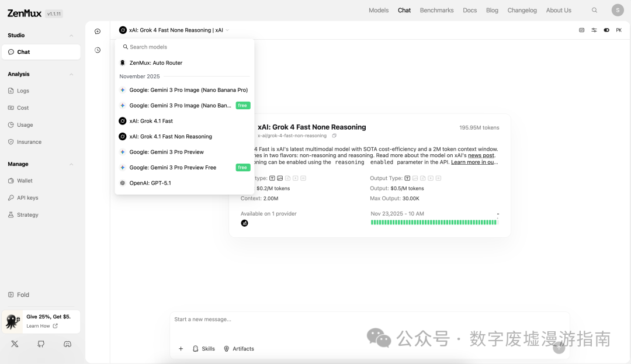Open the Discord icon in sidebar footer
The image size is (631, 364).
point(67,344)
